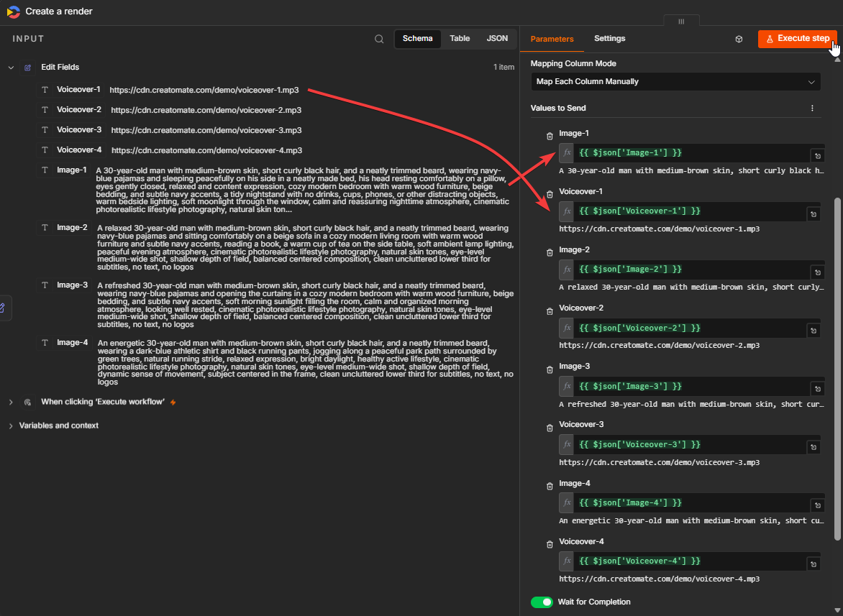The height and width of the screenshot is (616, 843).
Task: Click the fx icon for Voiceover-4
Action: 567,561
